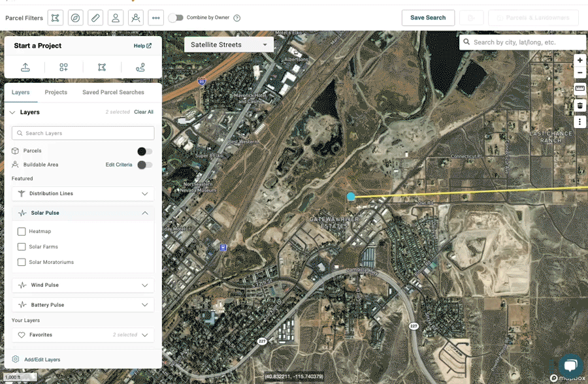Select the draw area icon in project panel
This screenshot has width=588, height=384.
click(101, 67)
